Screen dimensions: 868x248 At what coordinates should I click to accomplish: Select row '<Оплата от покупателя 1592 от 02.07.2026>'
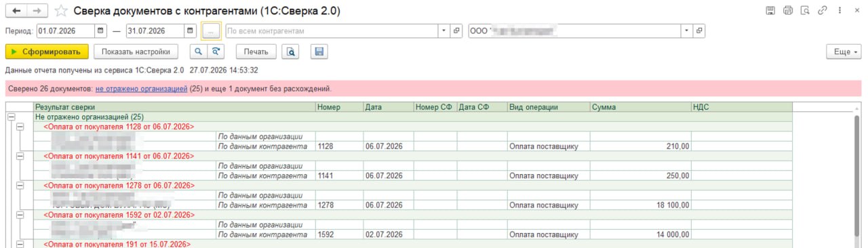coord(119,215)
